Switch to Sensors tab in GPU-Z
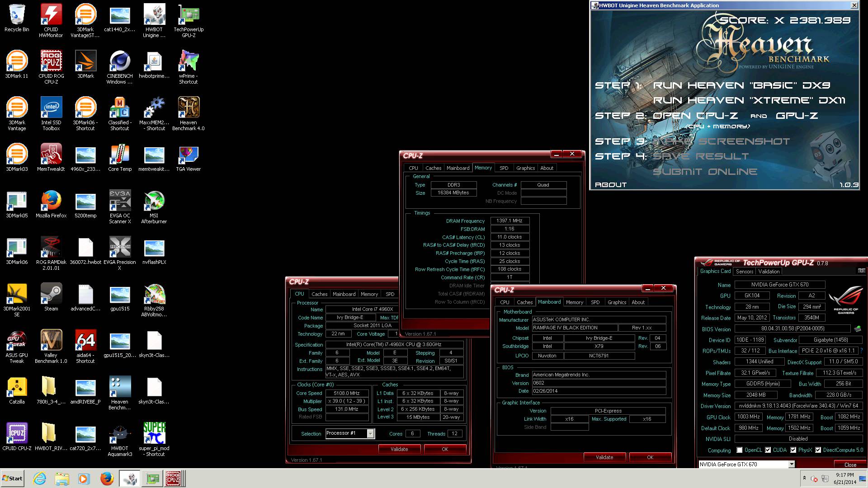868x488 pixels. (745, 272)
